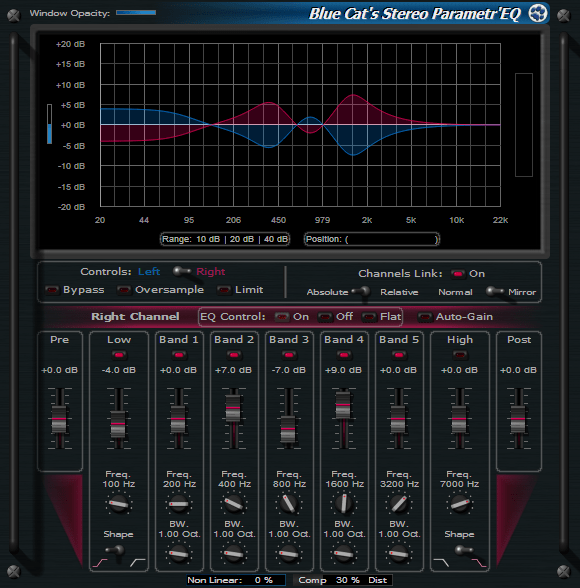Turn EQ Control Off

pyautogui.click(x=325, y=317)
